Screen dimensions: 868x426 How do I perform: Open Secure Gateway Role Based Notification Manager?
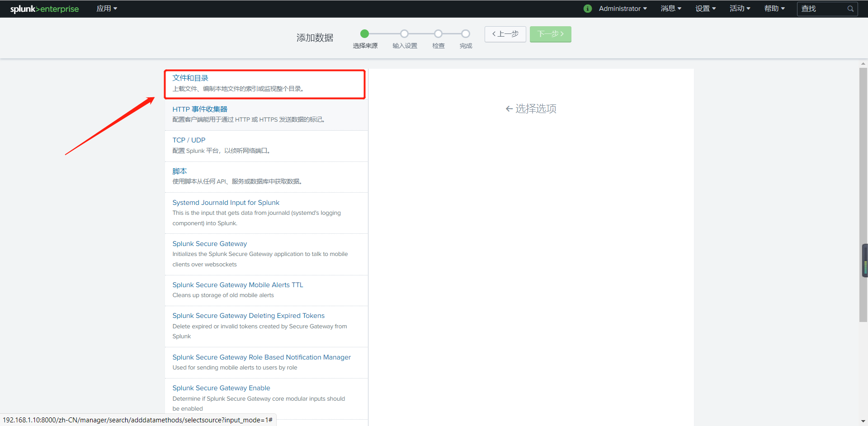266,363
